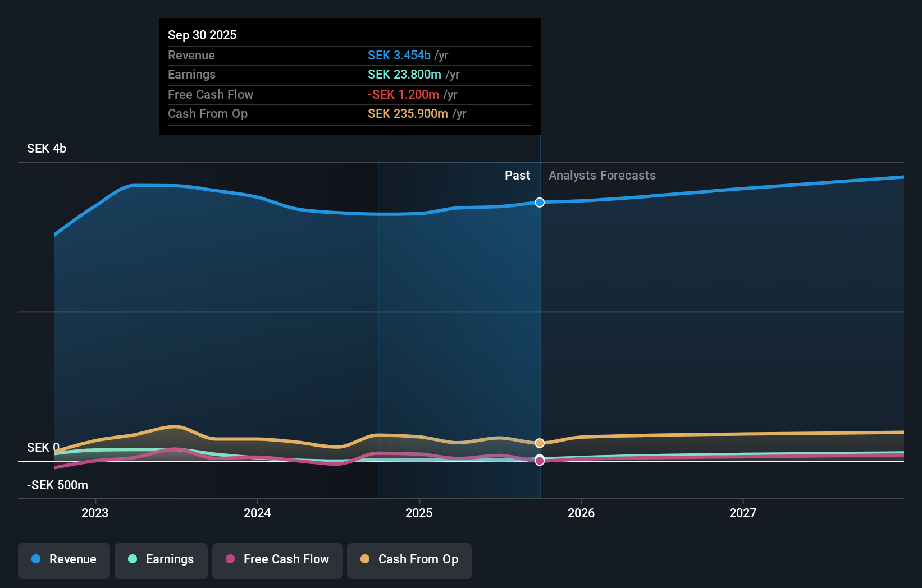Toggle the Revenue series visibility
The height and width of the screenshot is (588, 922).
coord(63,561)
